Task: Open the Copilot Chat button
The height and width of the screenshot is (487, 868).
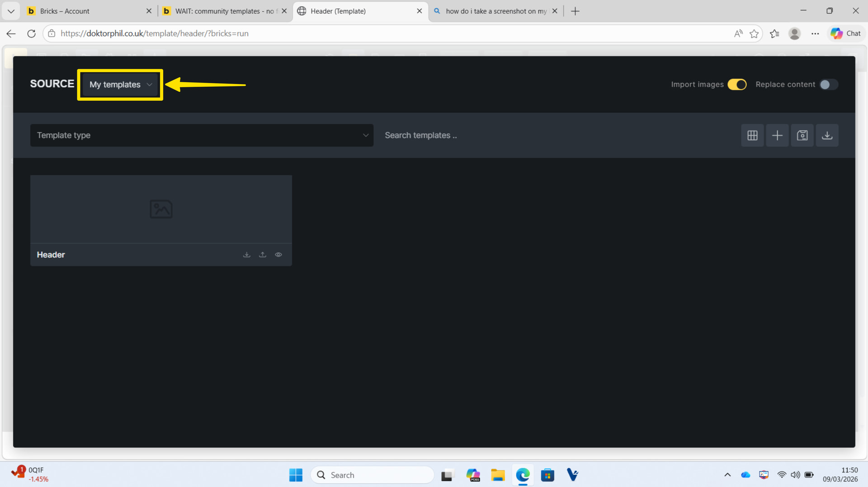Action: click(x=846, y=33)
